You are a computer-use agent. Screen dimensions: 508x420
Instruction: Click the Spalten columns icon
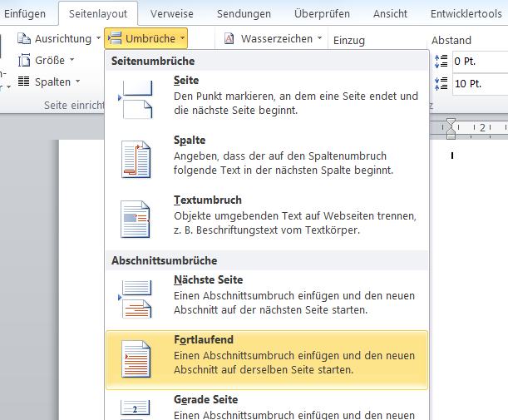23,81
